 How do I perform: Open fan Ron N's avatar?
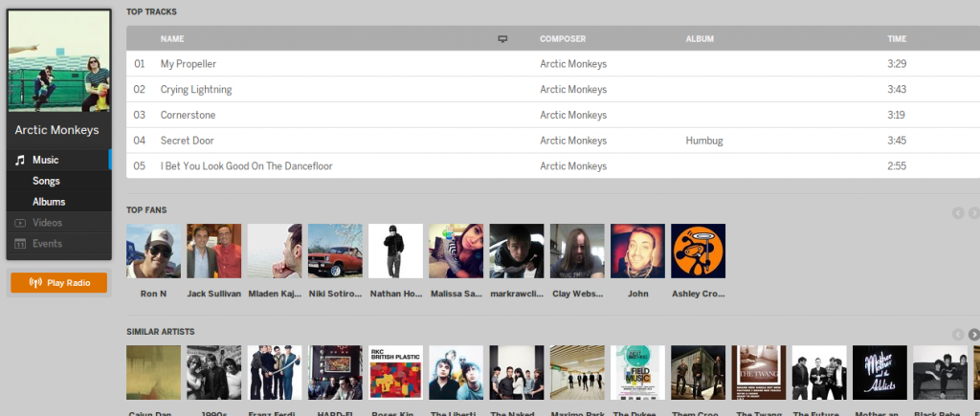pyautogui.click(x=153, y=252)
